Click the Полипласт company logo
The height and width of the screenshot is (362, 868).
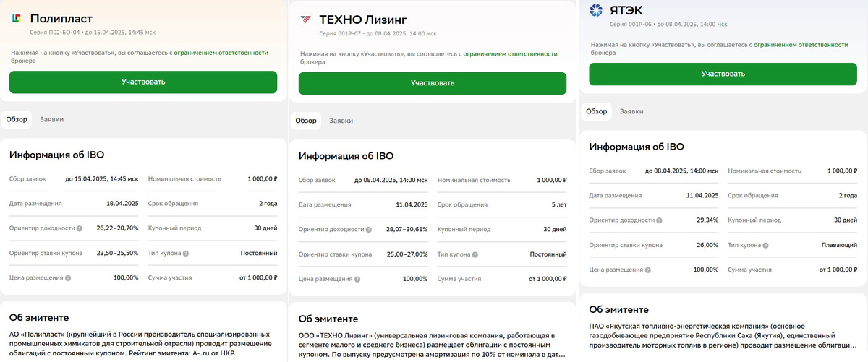(x=16, y=19)
